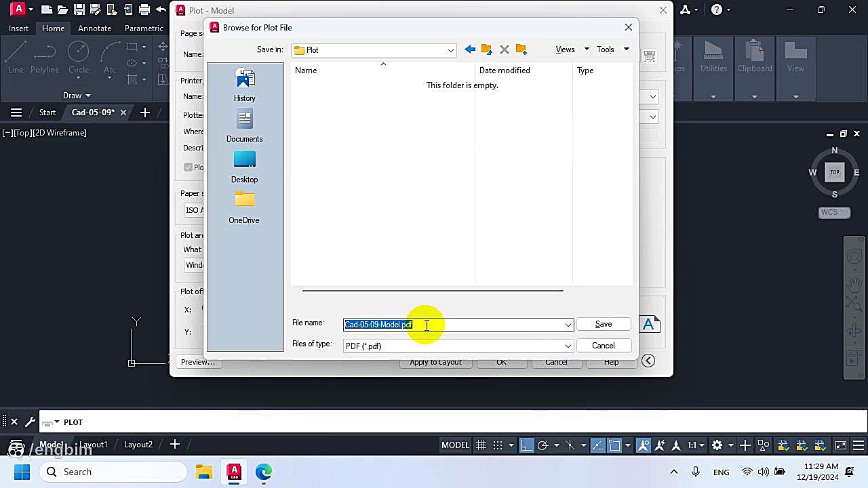Screen dimensions: 868x488
Task: Select the Circle tool in Draw panel
Action: pos(79,57)
